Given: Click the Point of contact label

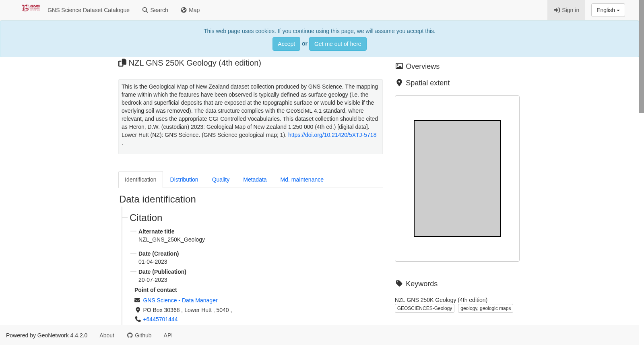Looking at the screenshot, I should pos(155,290).
